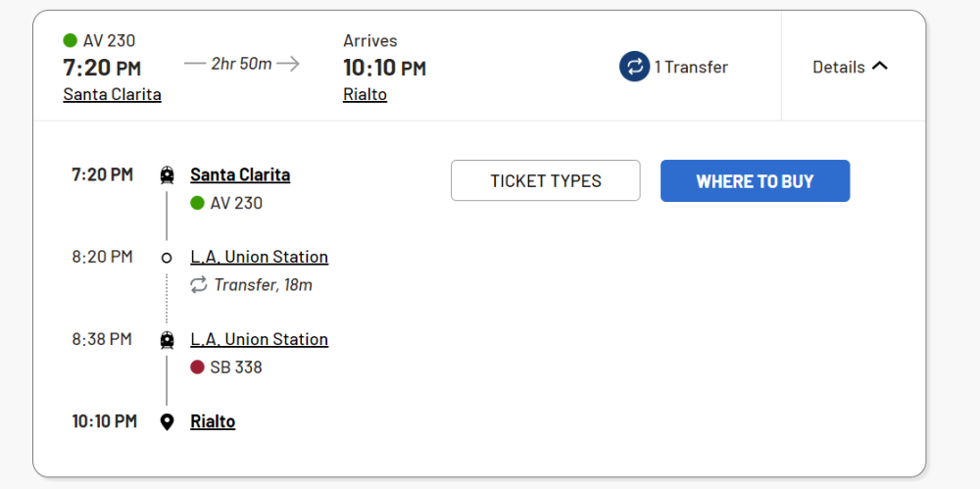Viewport: 980px width, 489px height.
Task: Click the train icon beside Santa Clarita stop
Action: click(x=167, y=175)
